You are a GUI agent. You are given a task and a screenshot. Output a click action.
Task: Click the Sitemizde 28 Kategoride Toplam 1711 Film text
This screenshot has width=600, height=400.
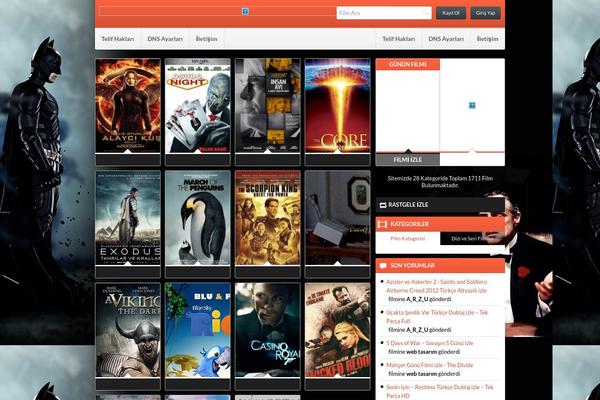click(440, 181)
